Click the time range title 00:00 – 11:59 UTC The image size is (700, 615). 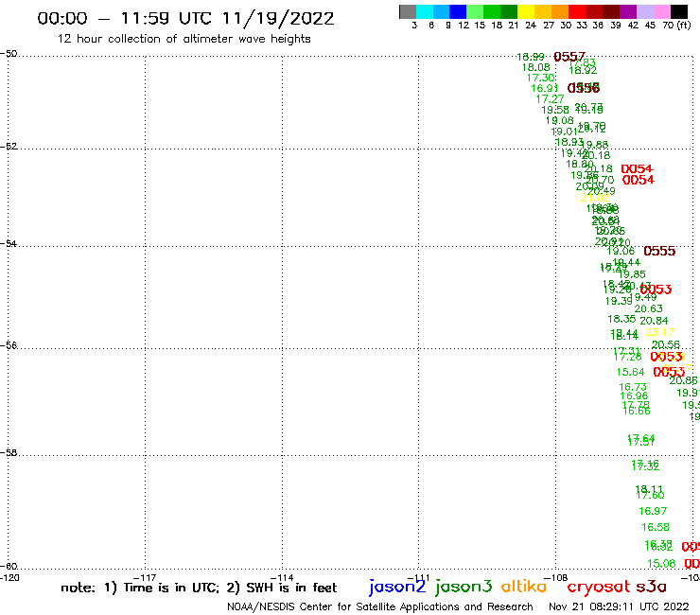185,18
